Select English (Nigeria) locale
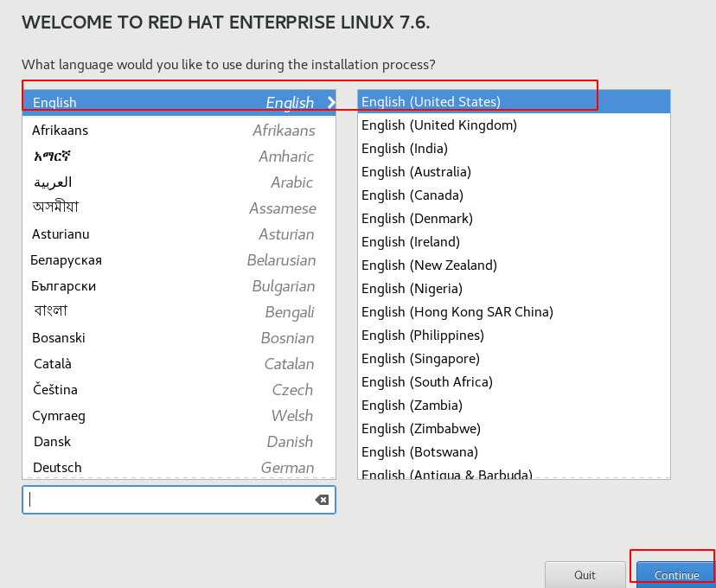Screen dimensions: 716x588 coord(515,289)
